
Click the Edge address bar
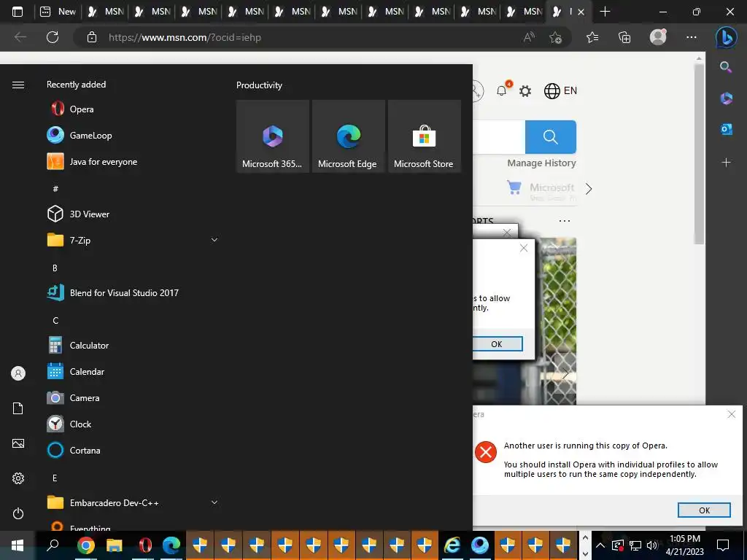click(305, 37)
